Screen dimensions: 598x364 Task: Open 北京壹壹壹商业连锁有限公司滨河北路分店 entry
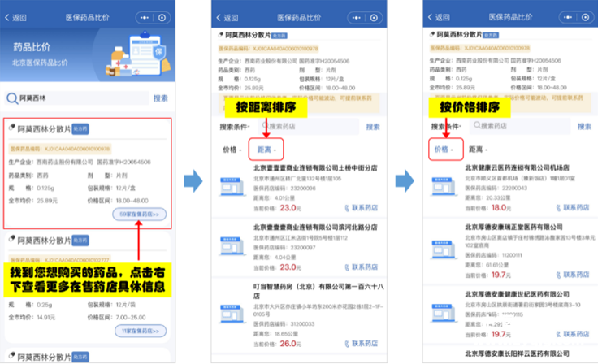315,227
